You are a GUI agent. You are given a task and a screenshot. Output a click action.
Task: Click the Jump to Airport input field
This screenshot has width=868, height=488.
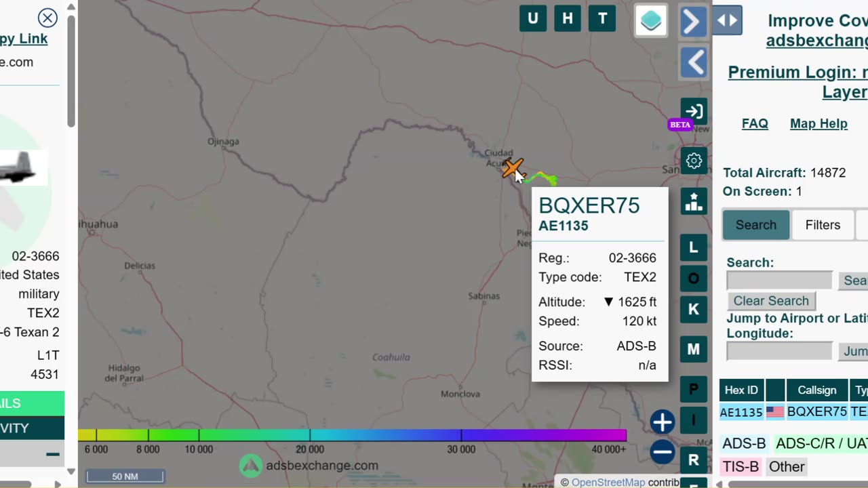[x=779, y=350]
